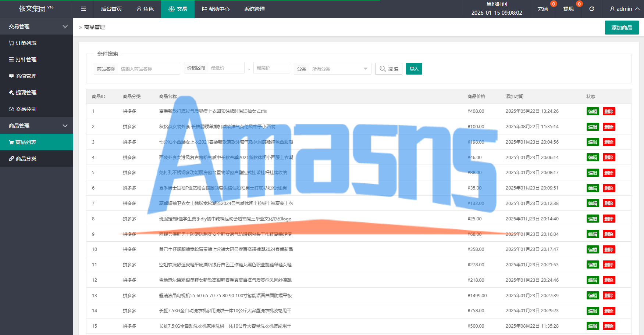Edit product ID 13 priced ¥1499.00
Image resolution: width=644 pixels, height=335 pixels.
coord(593,296)
